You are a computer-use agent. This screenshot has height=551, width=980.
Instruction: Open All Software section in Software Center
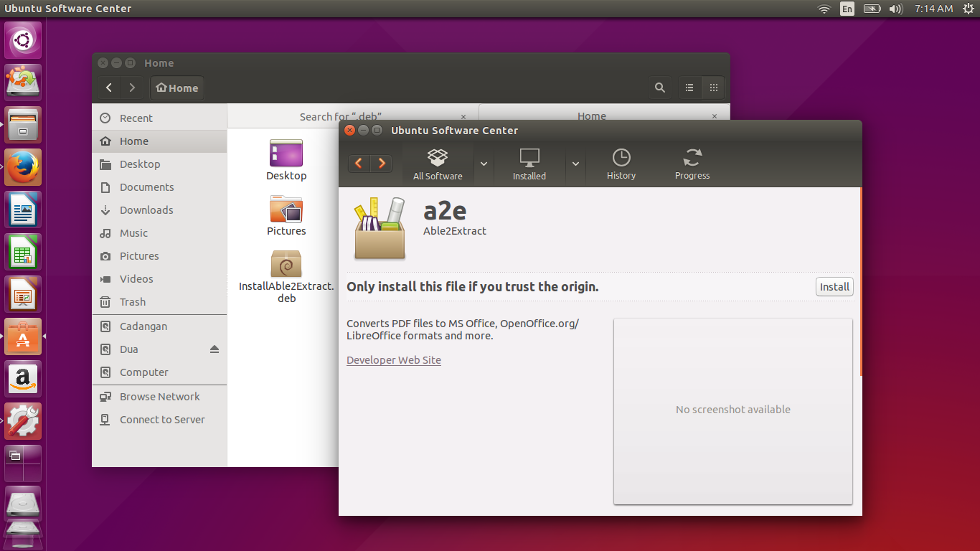click(x=438, y=164)
